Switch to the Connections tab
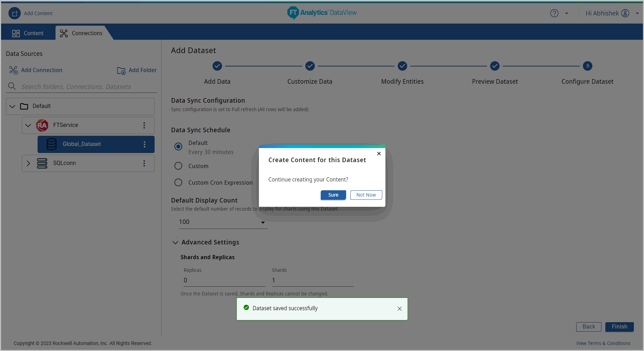Viewport: 644px width, 351px height. point(82,33)
